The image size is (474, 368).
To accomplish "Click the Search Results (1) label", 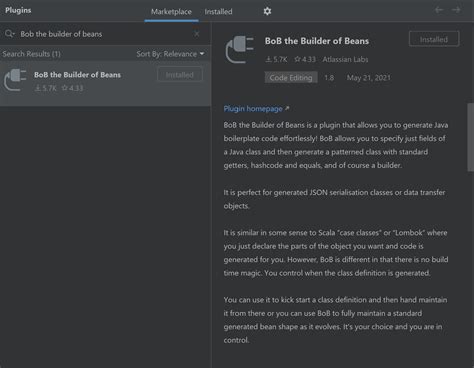I will (32, 54).
